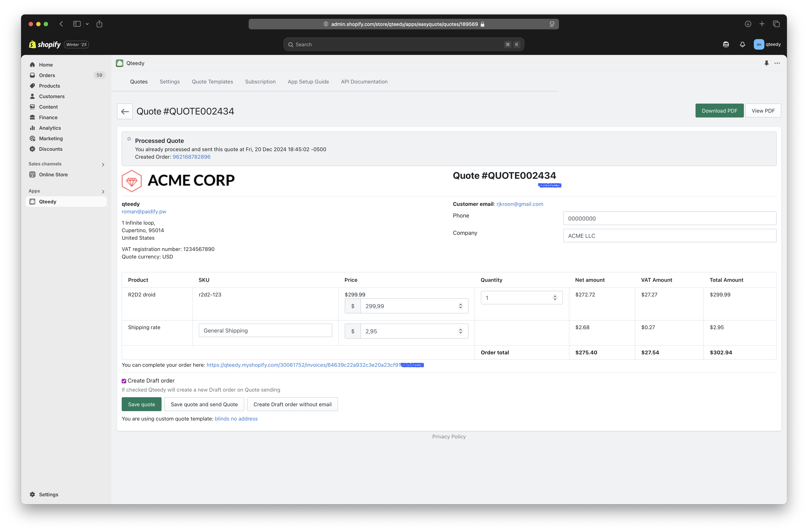Toggle the Safari sidebar icon
The image size is (808, 532).
click(x=77, y=24)
